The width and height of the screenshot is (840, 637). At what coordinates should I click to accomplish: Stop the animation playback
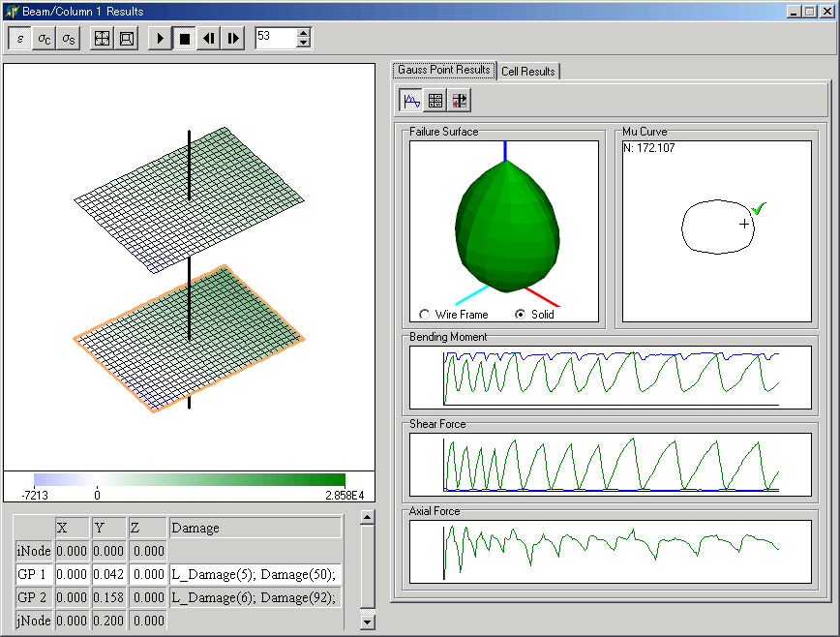[x=184, y=39]
